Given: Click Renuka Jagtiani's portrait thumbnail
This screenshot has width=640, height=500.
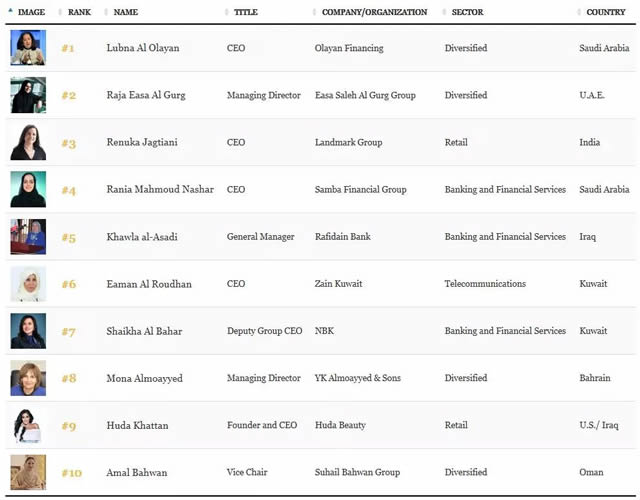Looking at the screenshot, I should click(28, 142).
